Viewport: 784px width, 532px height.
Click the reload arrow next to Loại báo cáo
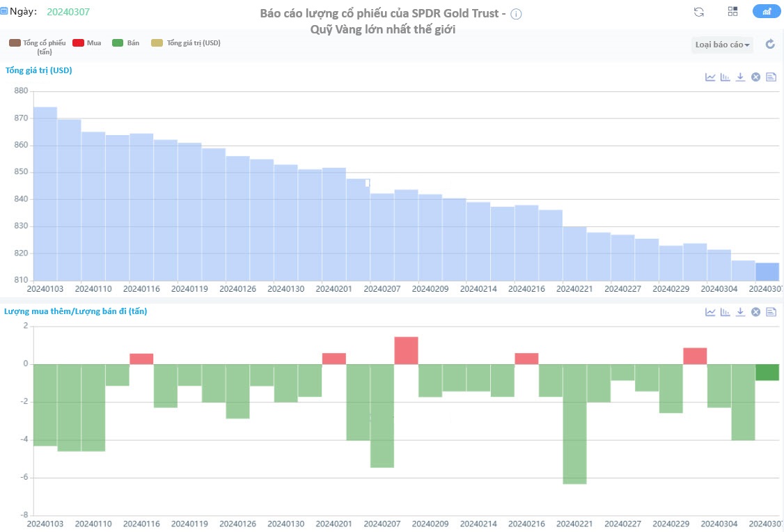(x=771, y=45)
